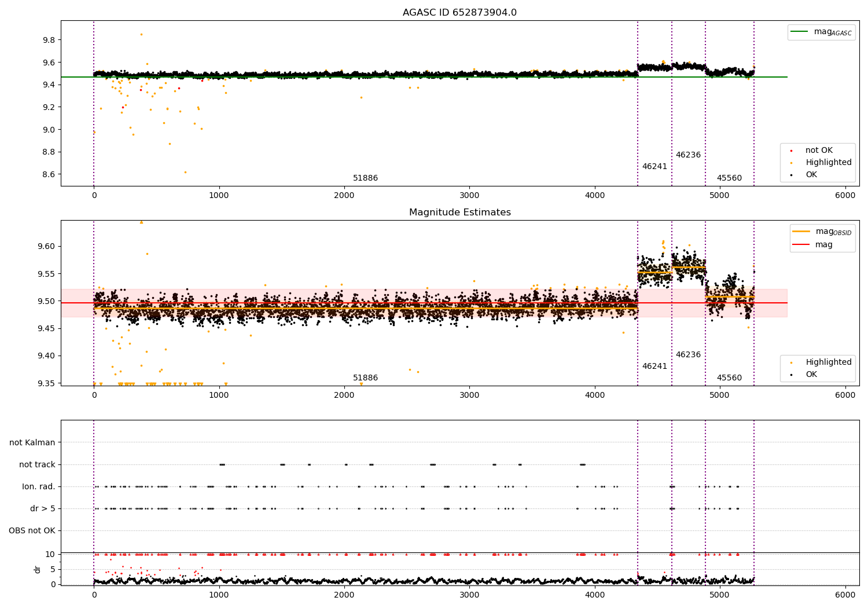Click obsid label 46241 in the AGASC plot

tap(654, 167)
